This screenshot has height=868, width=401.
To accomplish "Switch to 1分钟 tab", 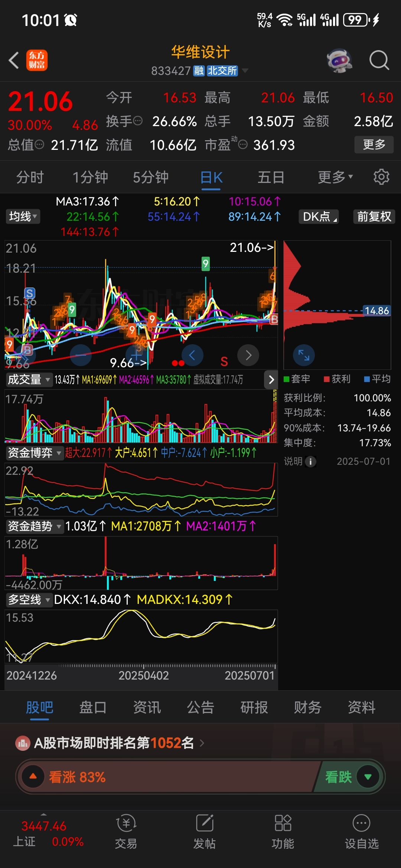I will [90, 177].
